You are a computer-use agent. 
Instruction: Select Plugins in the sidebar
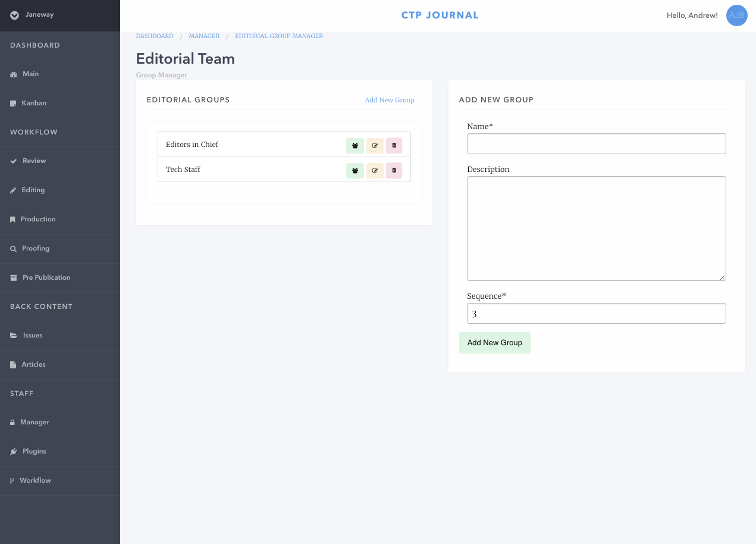coord(34,452)
